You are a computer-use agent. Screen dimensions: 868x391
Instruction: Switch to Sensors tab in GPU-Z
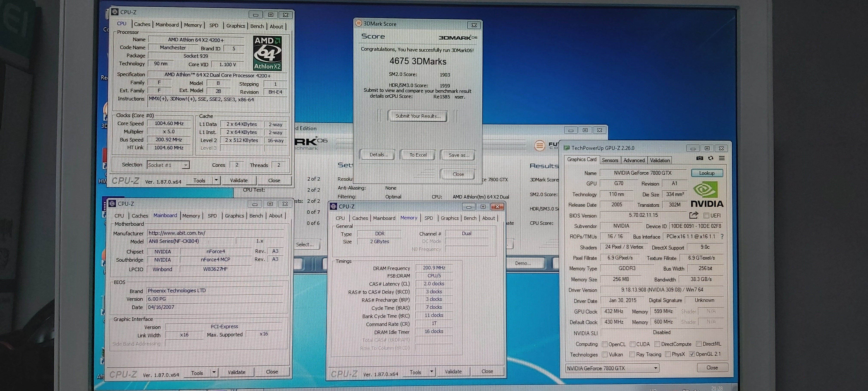610,160
